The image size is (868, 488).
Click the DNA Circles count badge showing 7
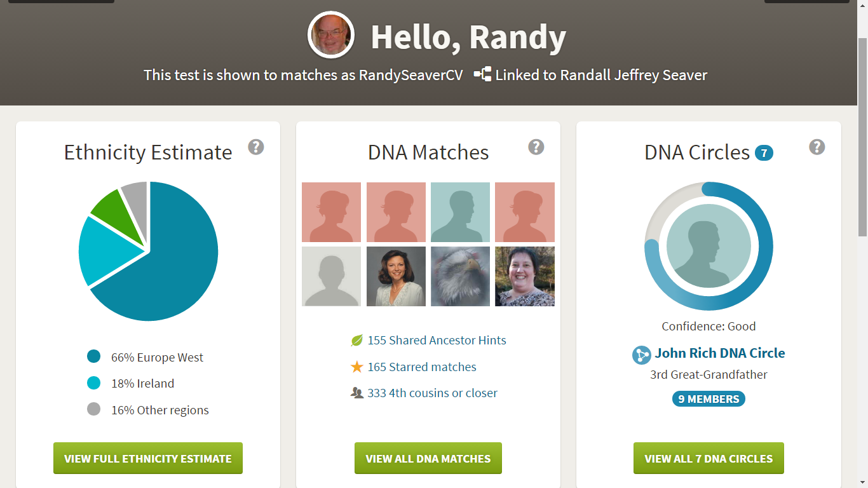coord(765,152)
